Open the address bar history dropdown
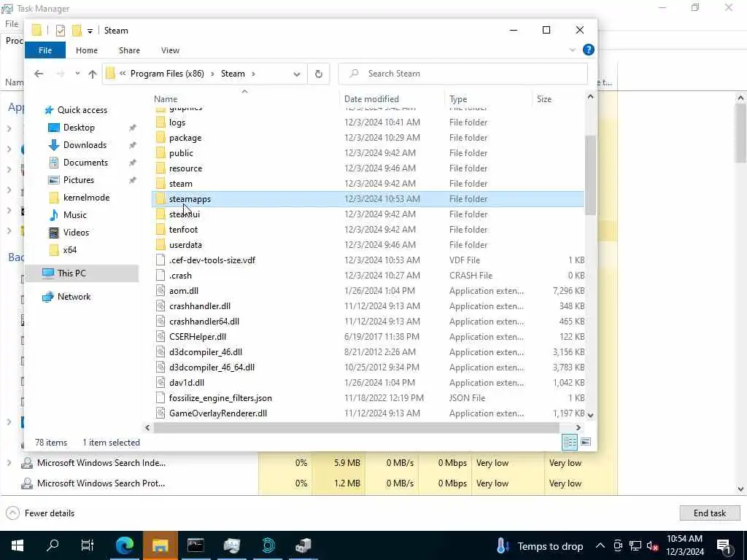747x560 pixels. tap(297, 74)
